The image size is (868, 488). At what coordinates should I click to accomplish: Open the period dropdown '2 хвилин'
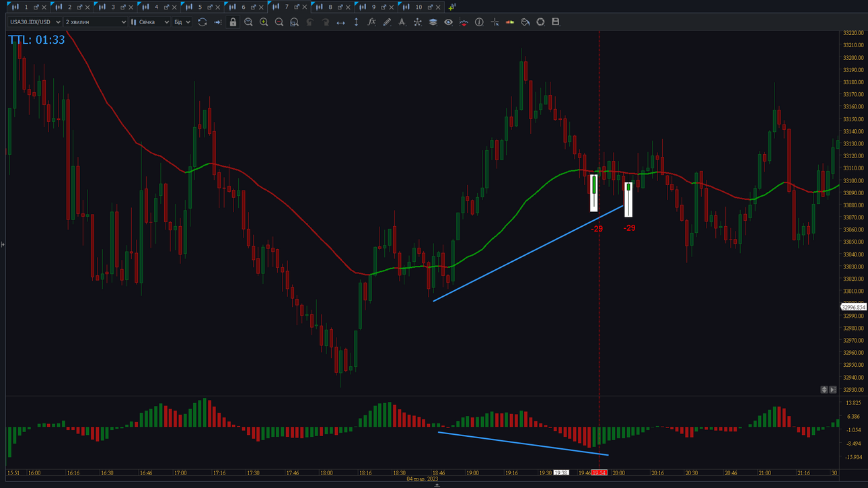click(95, 22)
